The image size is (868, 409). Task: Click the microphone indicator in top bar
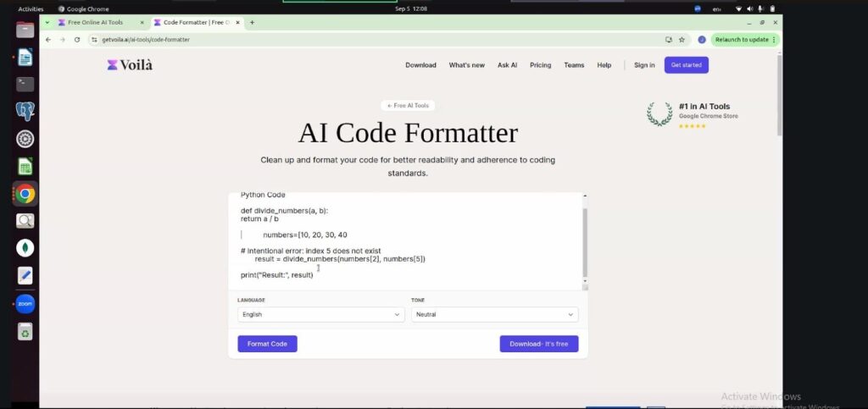click(x=760, y=8)
